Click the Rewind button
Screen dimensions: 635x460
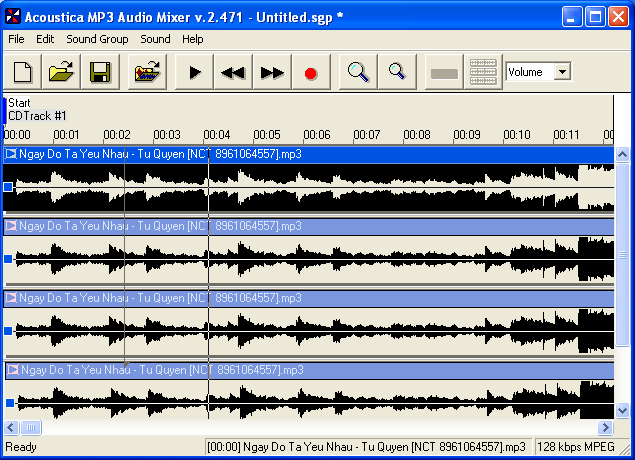tap(234, 72)
